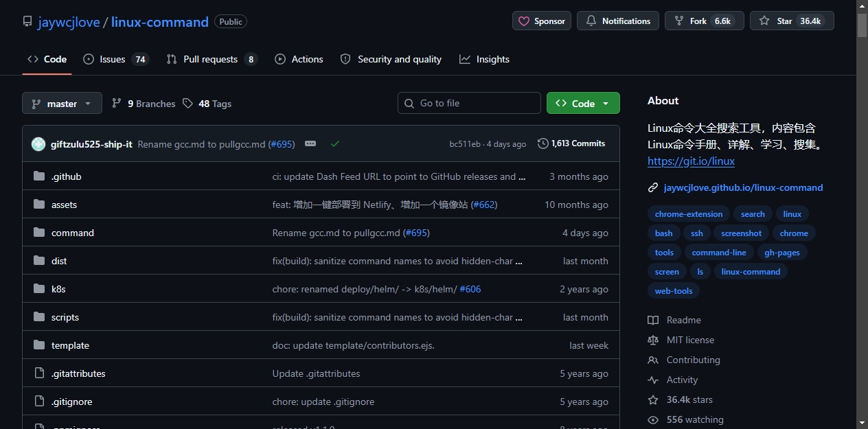Screen dimensions: 868x429
Task: Expand the green Code dropdown button
Action: coord(583,103)
